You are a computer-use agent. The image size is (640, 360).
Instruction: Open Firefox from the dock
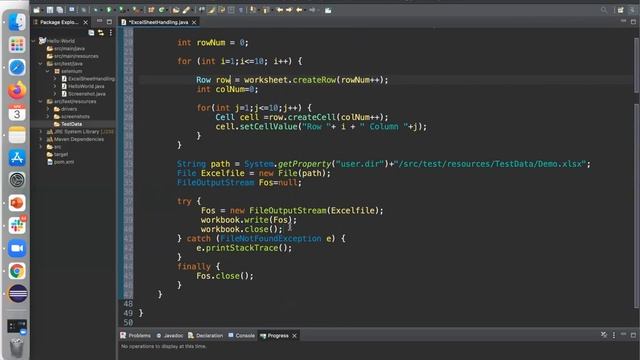[x=17, y=90]
